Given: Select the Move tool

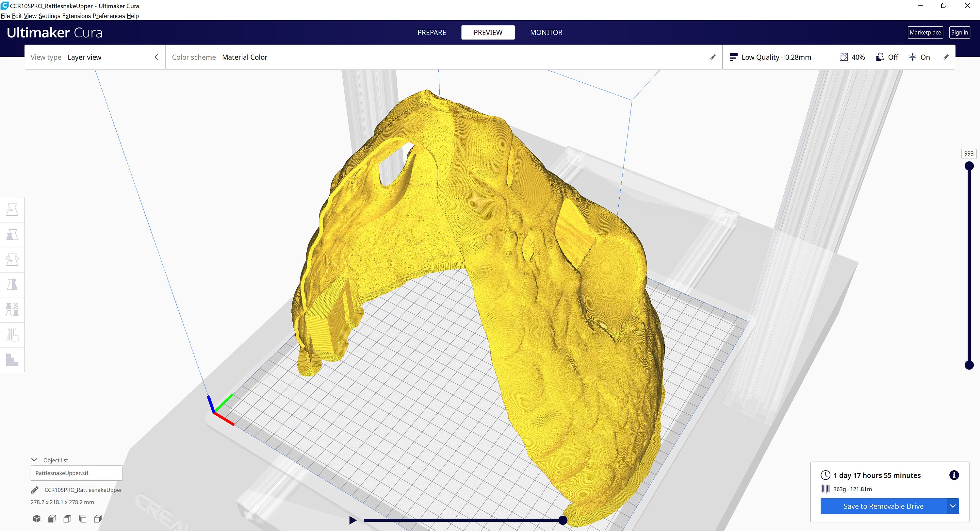Looking at the screenshot, I should (12, 209).
